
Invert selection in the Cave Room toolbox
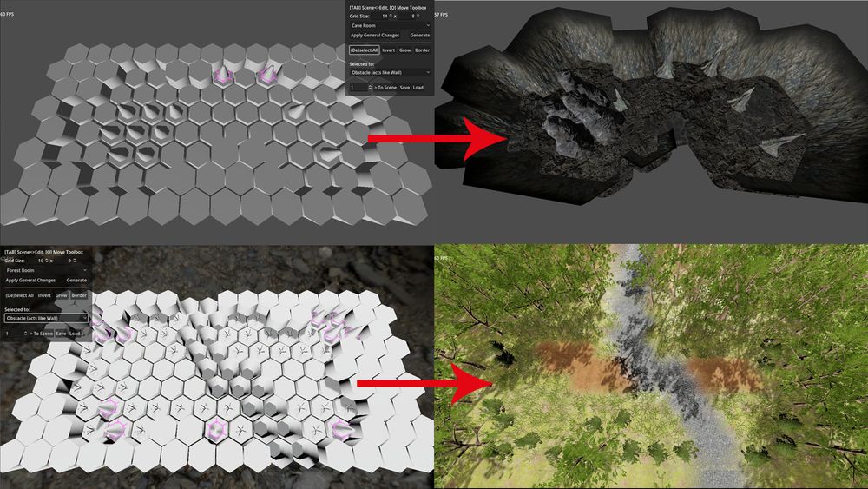point(389,50)
